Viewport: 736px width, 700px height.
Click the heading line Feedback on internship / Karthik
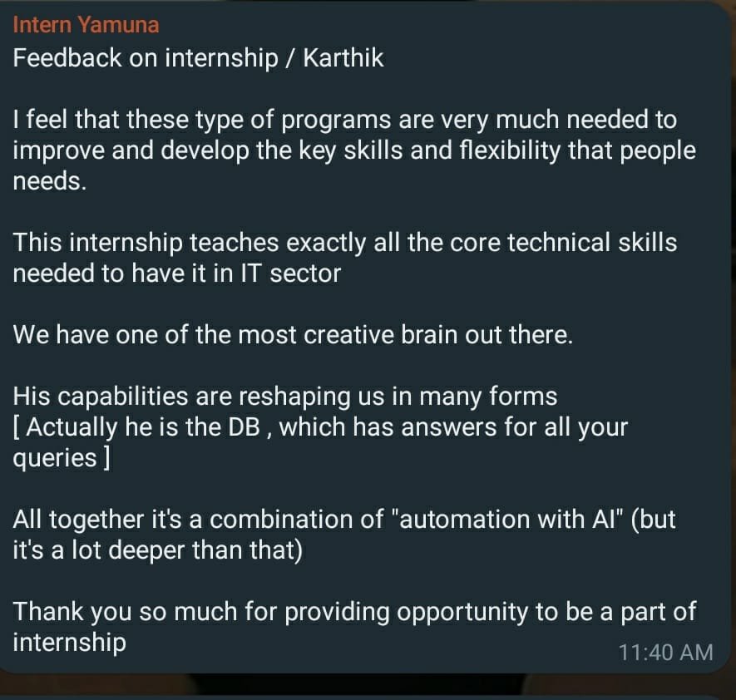pos(198,59)
